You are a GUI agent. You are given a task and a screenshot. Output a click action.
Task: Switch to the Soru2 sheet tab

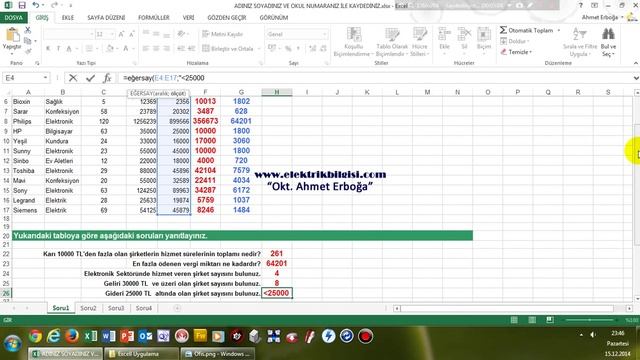88,308
